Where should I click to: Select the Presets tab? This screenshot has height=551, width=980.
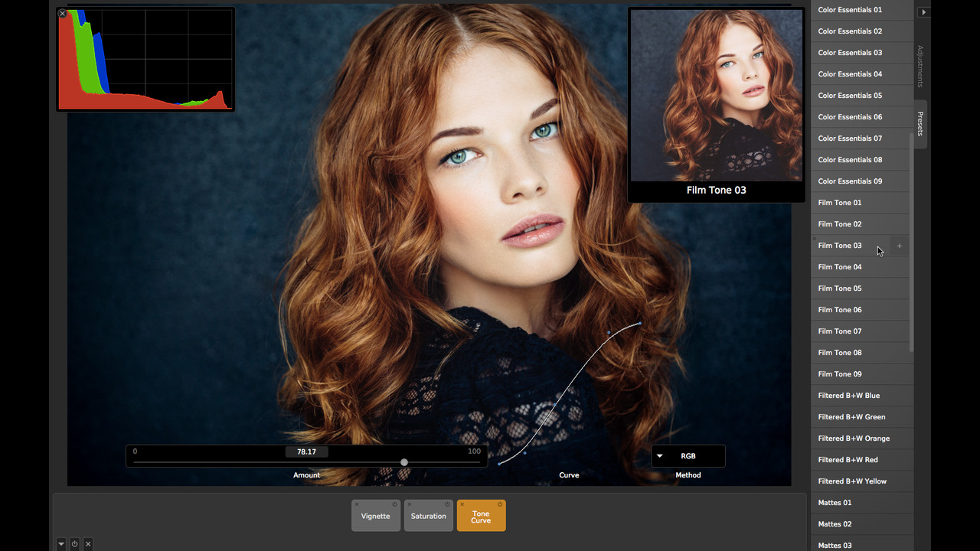point(920,124)
